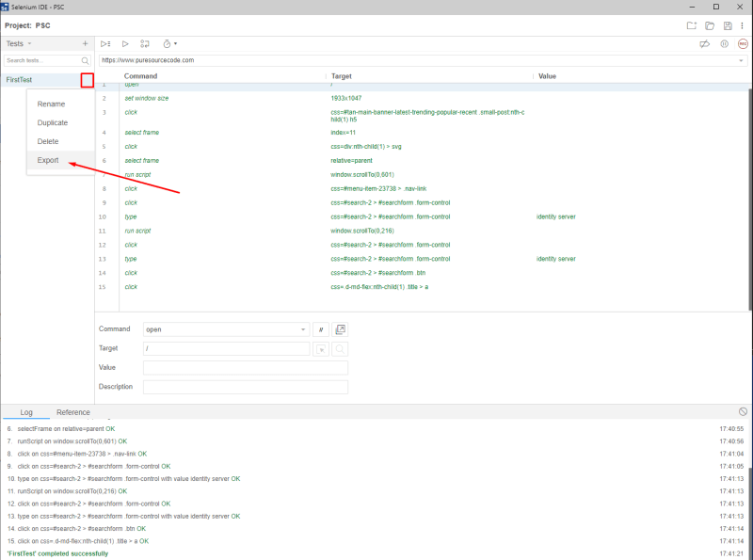Screen dimensions: 753x560
Task: Select row 13 type identity server command
Action: pyautogui.click(x=422, y=259)
